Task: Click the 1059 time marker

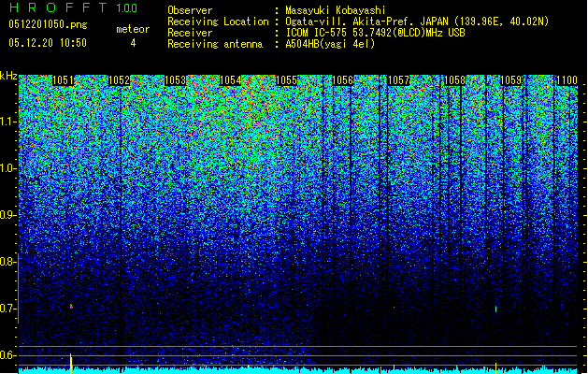Action: 510,80
